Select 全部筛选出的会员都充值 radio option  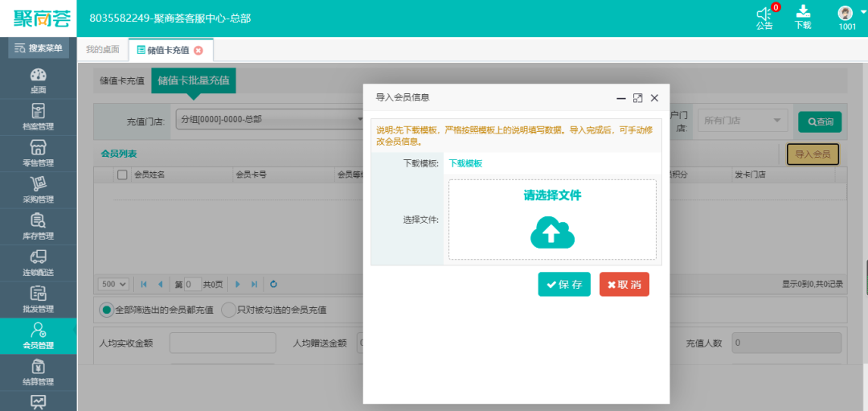click(106, 310)
